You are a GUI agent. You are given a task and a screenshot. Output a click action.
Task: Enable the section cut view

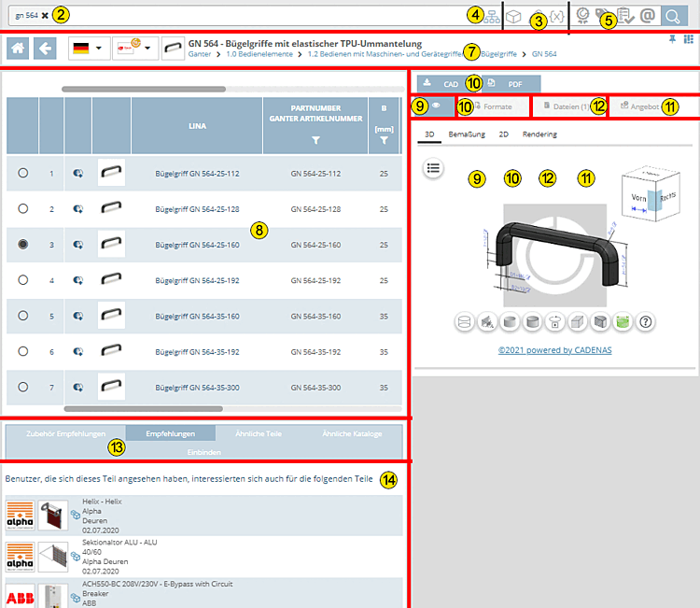[x=600, y=321]
